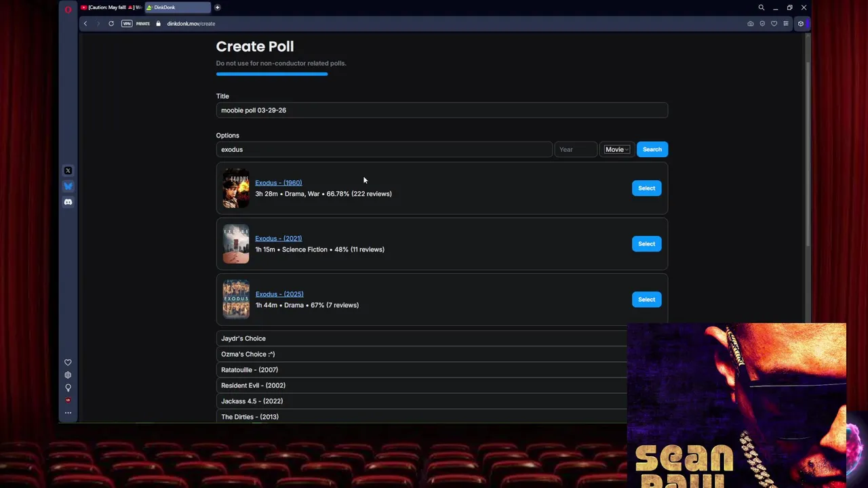Image resolution: width=868 pixels, height=488 pixels.
Task: Click the blue progress bar under subtitle
Action: point(272,75)
